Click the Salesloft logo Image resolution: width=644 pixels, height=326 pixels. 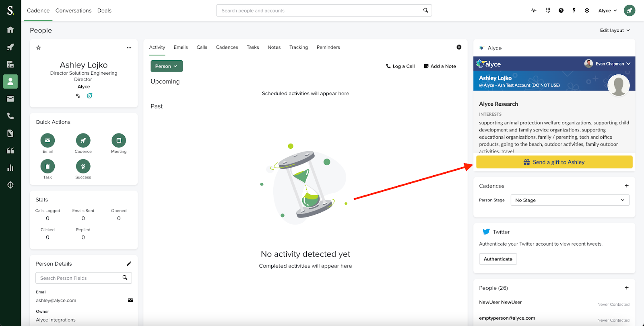tap(10, 10)
